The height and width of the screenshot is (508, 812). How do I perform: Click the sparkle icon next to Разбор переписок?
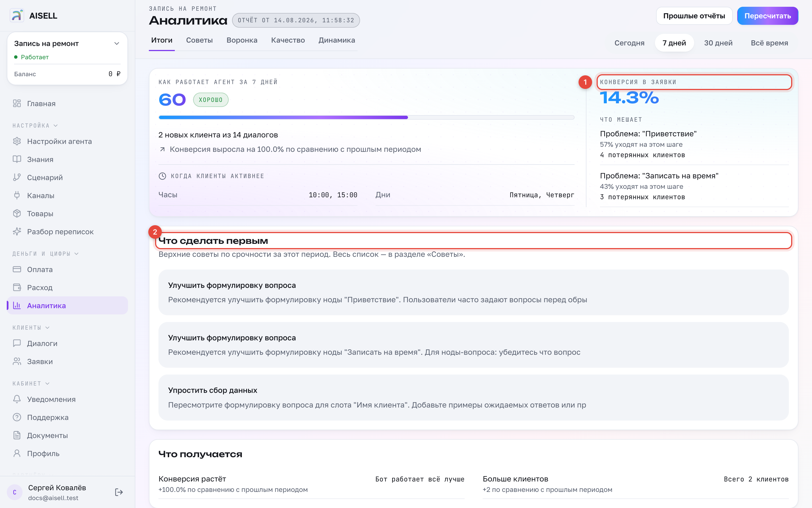point(17,231)
